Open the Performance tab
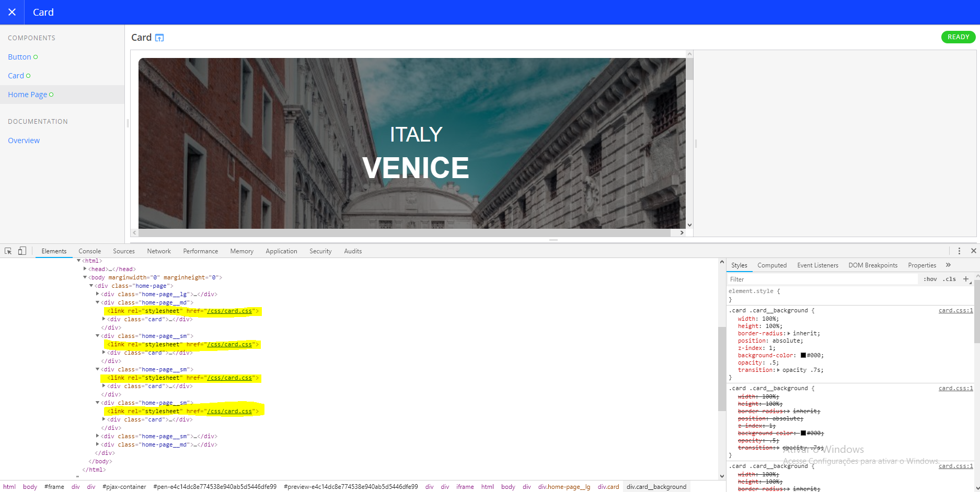The image size is (980, 492). [201, 251]
